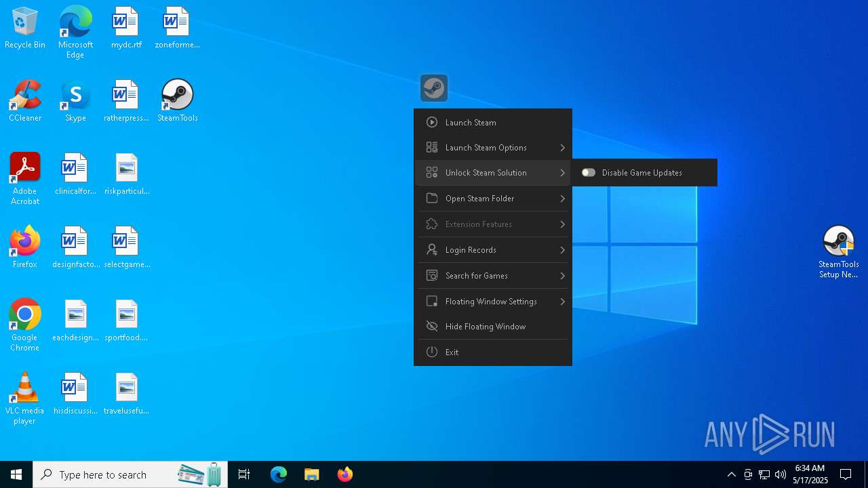Click the Unlock Steam Solution label
This screenshot has width=868, height=488.
[x=486, y=173]
